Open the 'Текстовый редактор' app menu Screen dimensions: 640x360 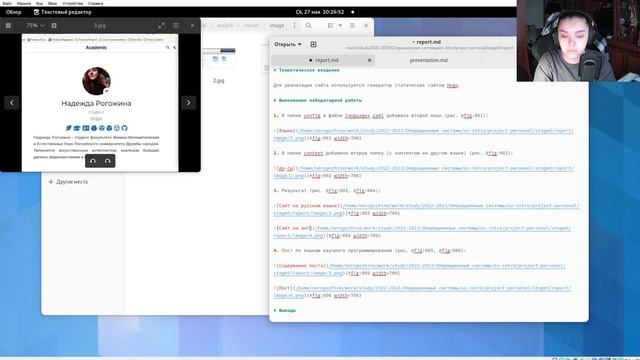(x=62, y=12)
